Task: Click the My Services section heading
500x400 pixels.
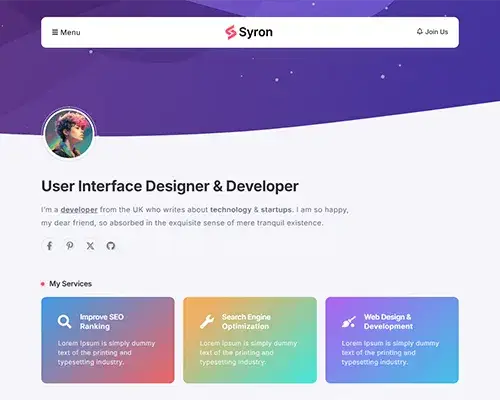Action: (x=70, y=284)
